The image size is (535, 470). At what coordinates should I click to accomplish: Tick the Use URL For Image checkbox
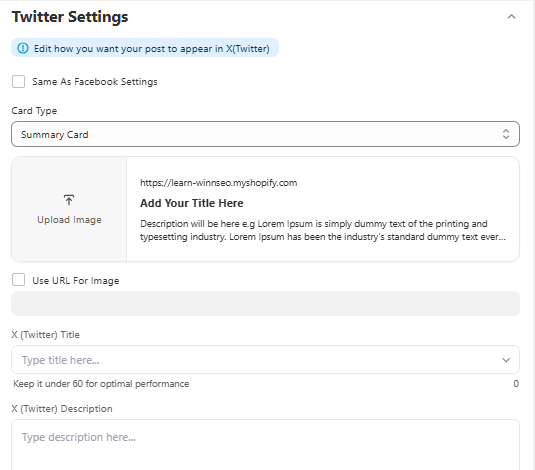tap(18, 280)
